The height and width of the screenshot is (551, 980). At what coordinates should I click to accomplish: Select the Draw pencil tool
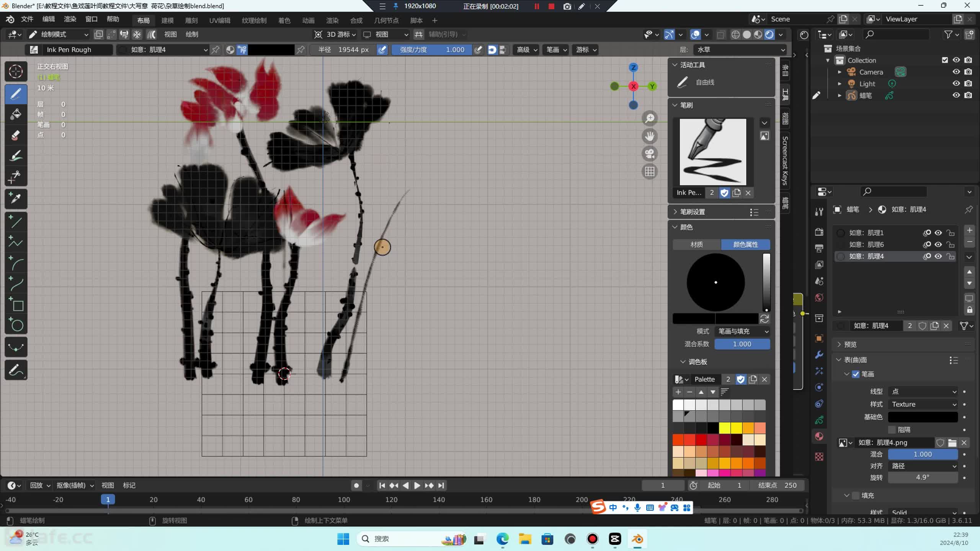point(16,93)
